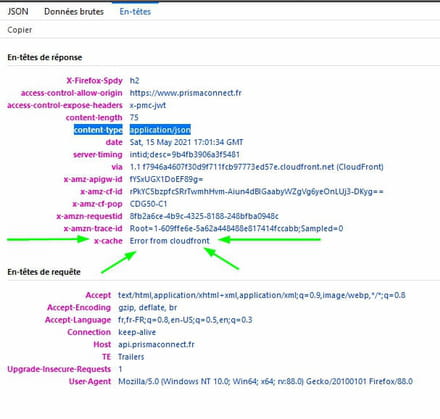Screen dimensions: 440x419
Task: Click the date header value
Action: [186, 142]
